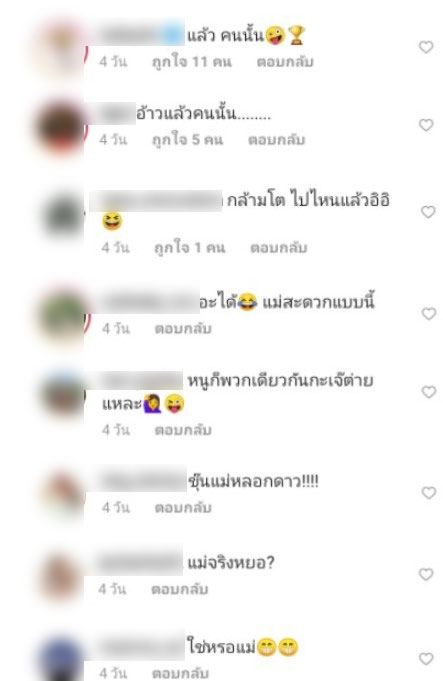Reply to the 'แล้ว คนนั้น' trophy comment
The image size is (443, 681).
[285, 62]
